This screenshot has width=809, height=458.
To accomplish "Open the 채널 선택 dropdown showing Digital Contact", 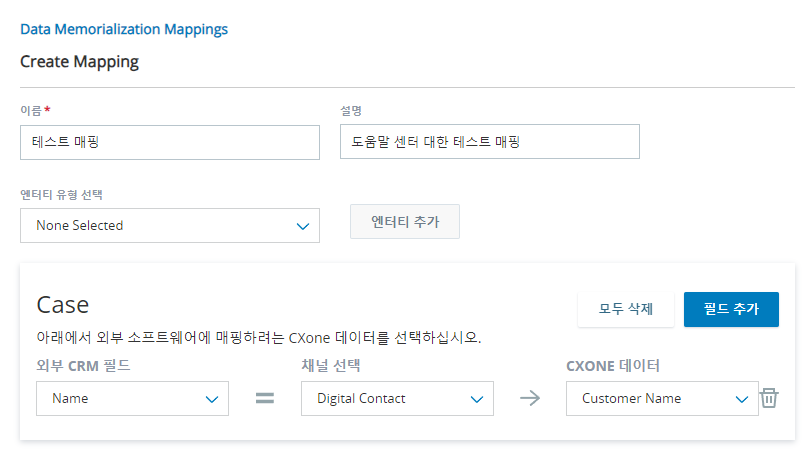I will point(397,399).
